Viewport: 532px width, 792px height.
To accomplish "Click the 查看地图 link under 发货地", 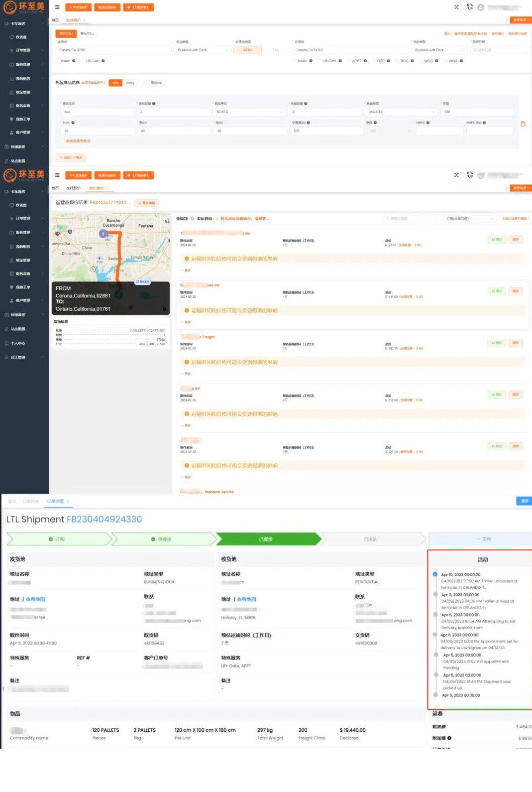I will [x=35, y=599].
